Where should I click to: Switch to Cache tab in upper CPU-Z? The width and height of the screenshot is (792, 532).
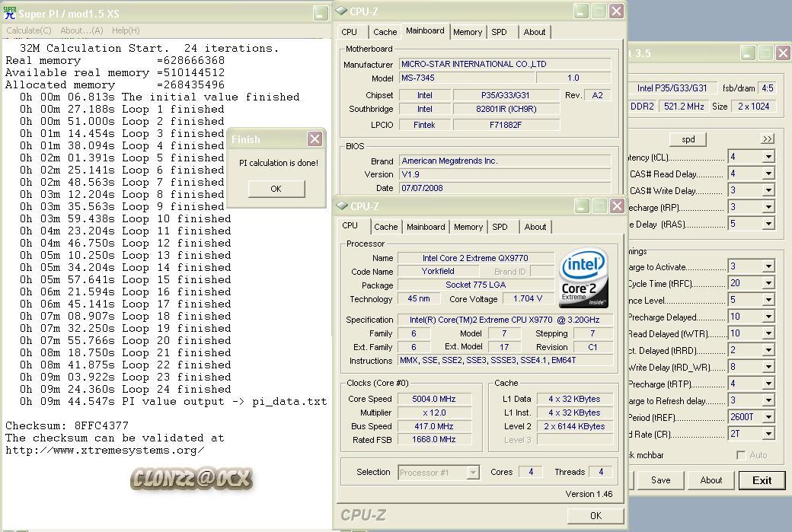pos(385,32)
